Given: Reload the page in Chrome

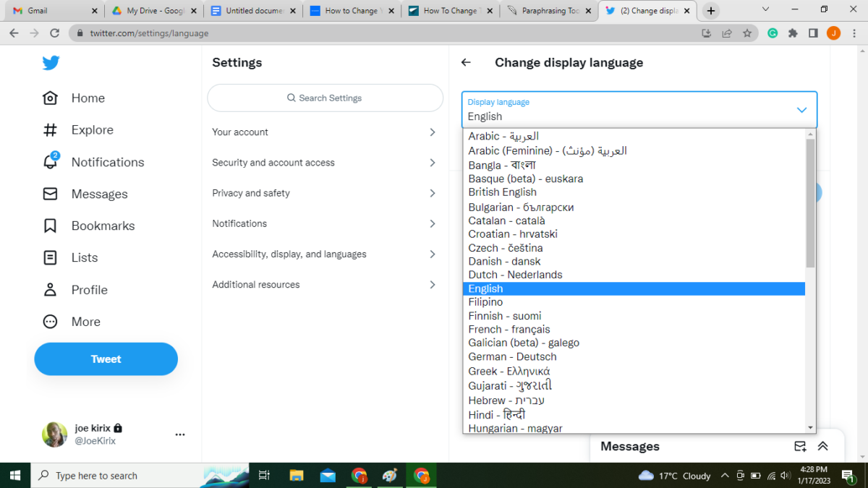Looking at the screenshot, I should (x=54, y=33).
